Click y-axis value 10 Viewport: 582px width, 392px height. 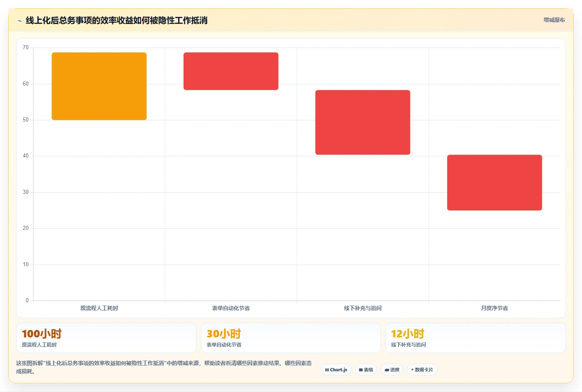pyautogui.click(x=26, y=265)
